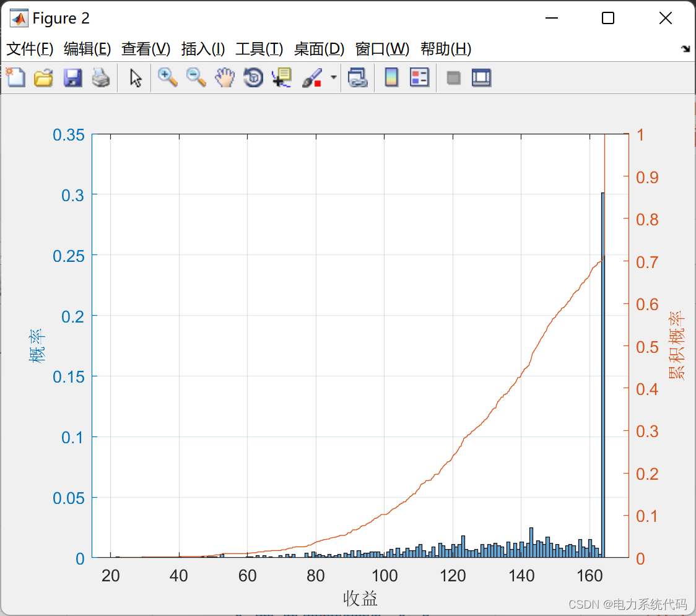The height and width of the screenshot is (616, 696).
Task: Toggle the Insert Legend button
Action: [419, 77]
